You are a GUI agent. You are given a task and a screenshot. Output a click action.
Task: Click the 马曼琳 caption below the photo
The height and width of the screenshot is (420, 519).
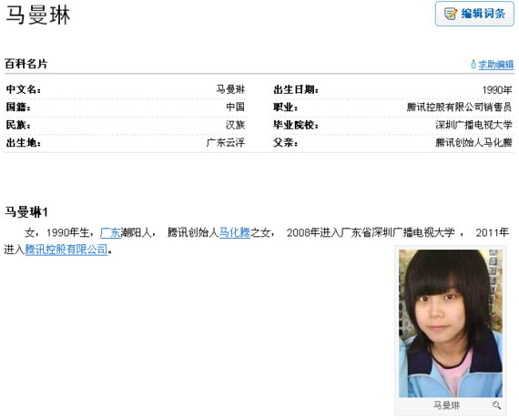pos(446,405)
